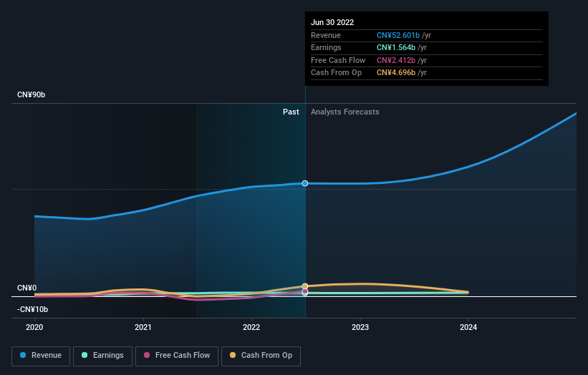
Task: Click the Analysts Forecasts label
Action: pyautogui.click(x=345, y=112)
